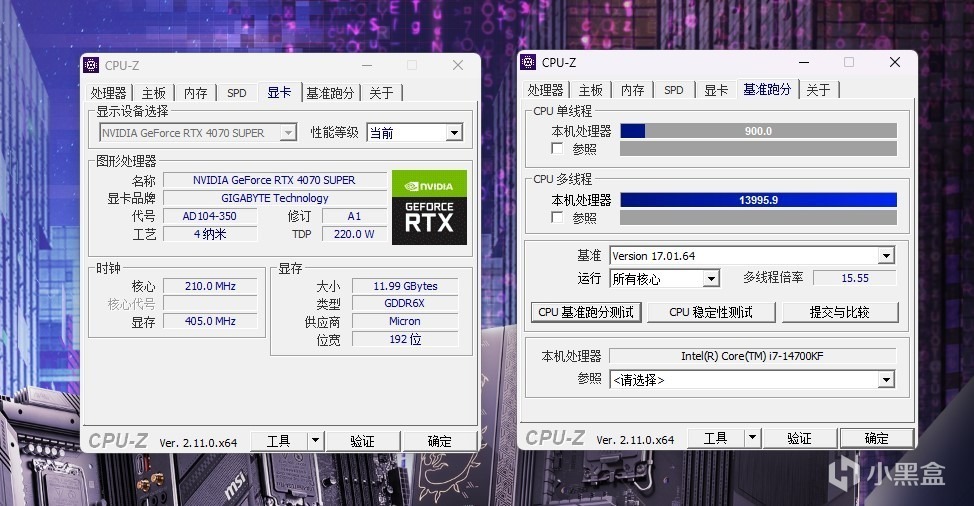Switch to 主板 tab in right window

point(590,90)
